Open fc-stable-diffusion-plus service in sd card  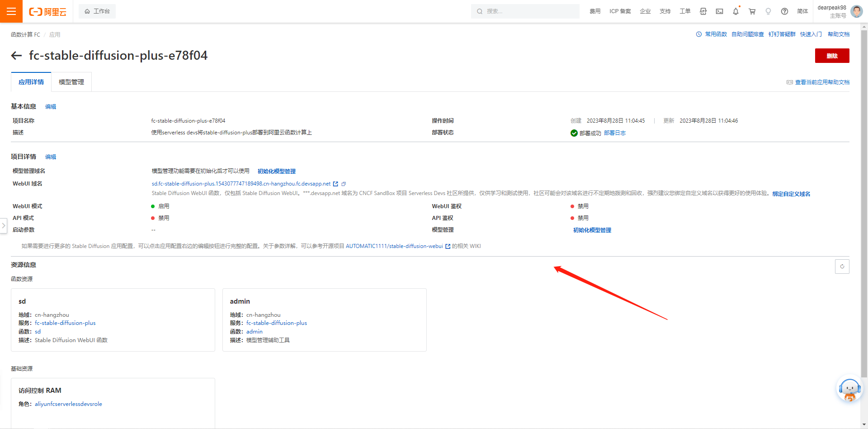point(65,323)
